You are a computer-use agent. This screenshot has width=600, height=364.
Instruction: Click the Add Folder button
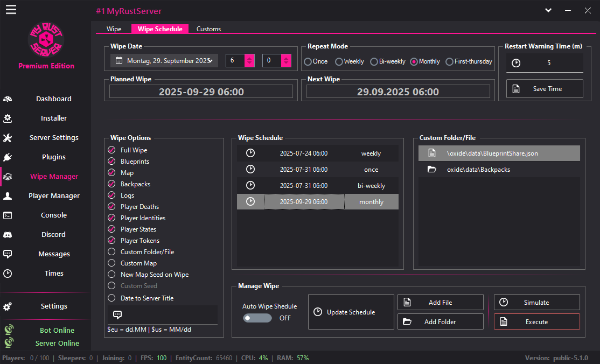pos(440,321)
